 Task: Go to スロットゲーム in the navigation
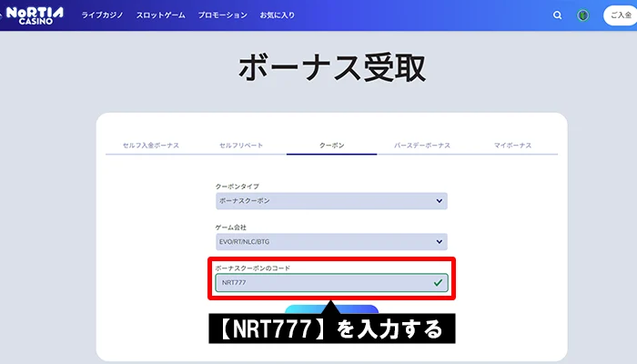coord(161,15)
